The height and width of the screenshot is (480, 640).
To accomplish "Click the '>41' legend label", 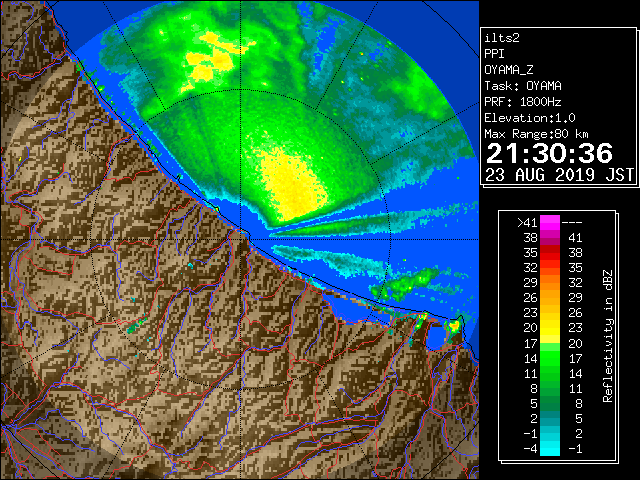I will [527, 223].
